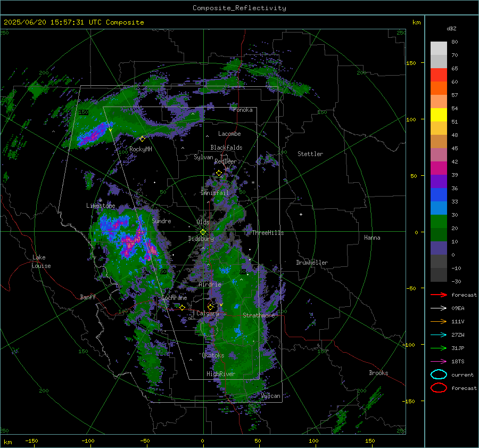
Task: Pick the magenta 39–42 dBZ swatch
Action: pos(439,168)
